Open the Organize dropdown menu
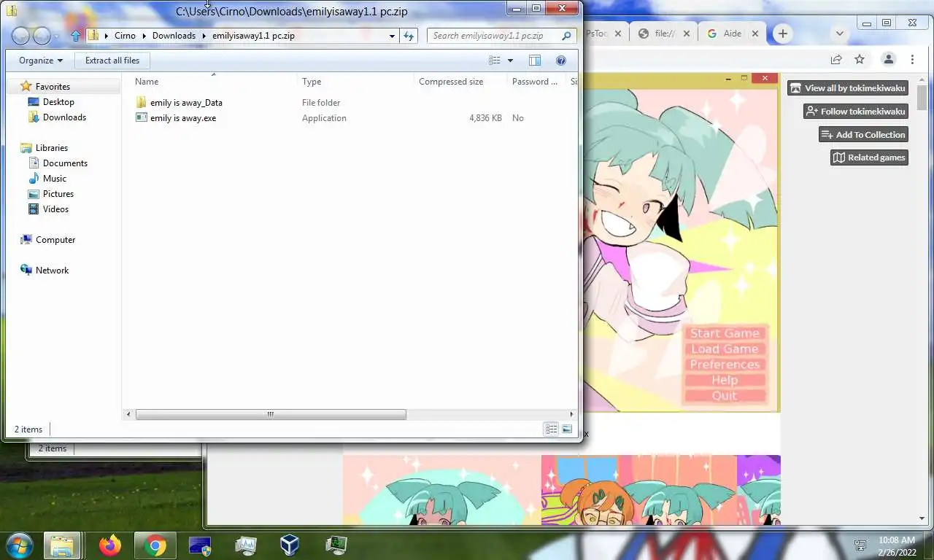This screenshot has height=560, width=934. pyautogui.click(x=41, y=61)
